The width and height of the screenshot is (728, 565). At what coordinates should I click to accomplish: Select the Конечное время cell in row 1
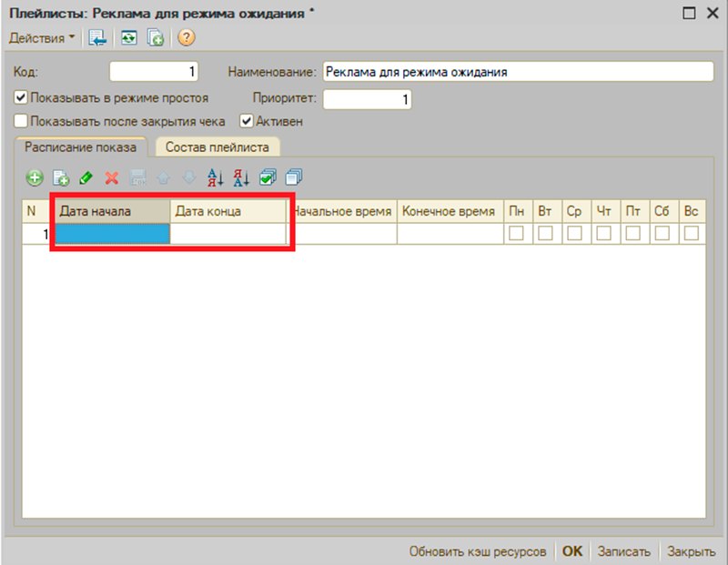tap(450, 234)
